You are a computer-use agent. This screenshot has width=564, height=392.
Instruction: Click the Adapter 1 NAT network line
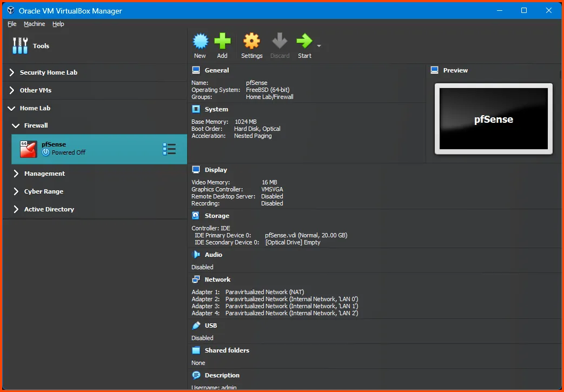point(248,292)
